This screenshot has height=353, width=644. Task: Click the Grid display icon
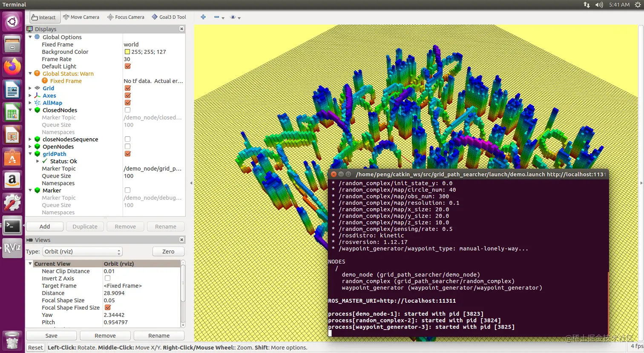tap(37, 88)
